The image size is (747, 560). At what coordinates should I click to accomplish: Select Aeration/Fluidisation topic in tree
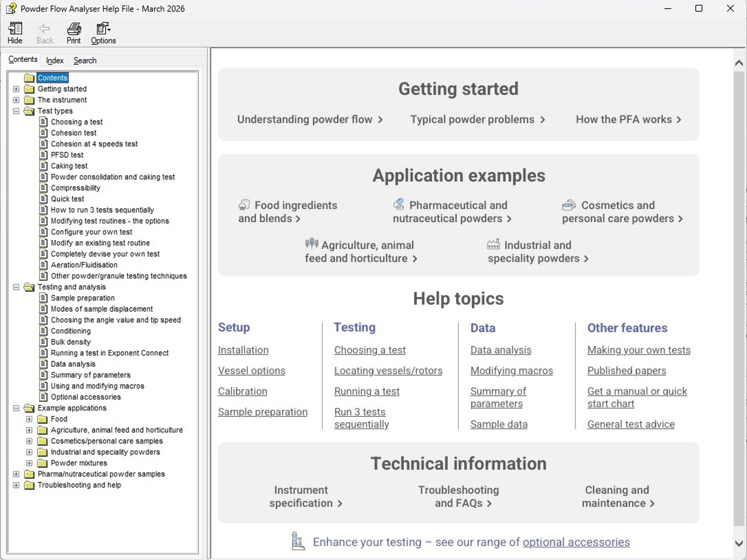(x=84, y=265)
